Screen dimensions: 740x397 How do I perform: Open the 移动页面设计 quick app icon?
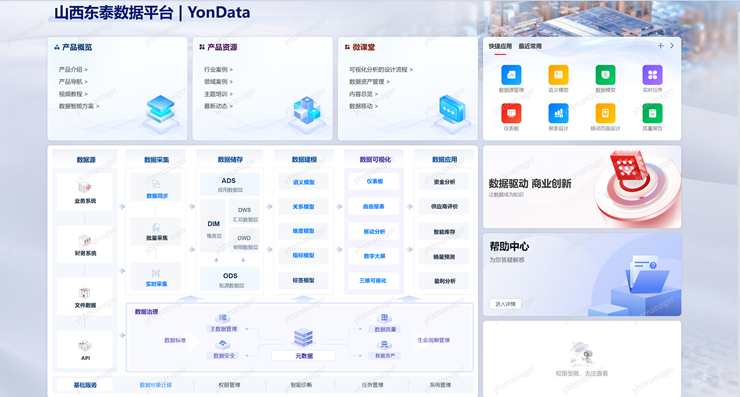click(x=605, y=113)
